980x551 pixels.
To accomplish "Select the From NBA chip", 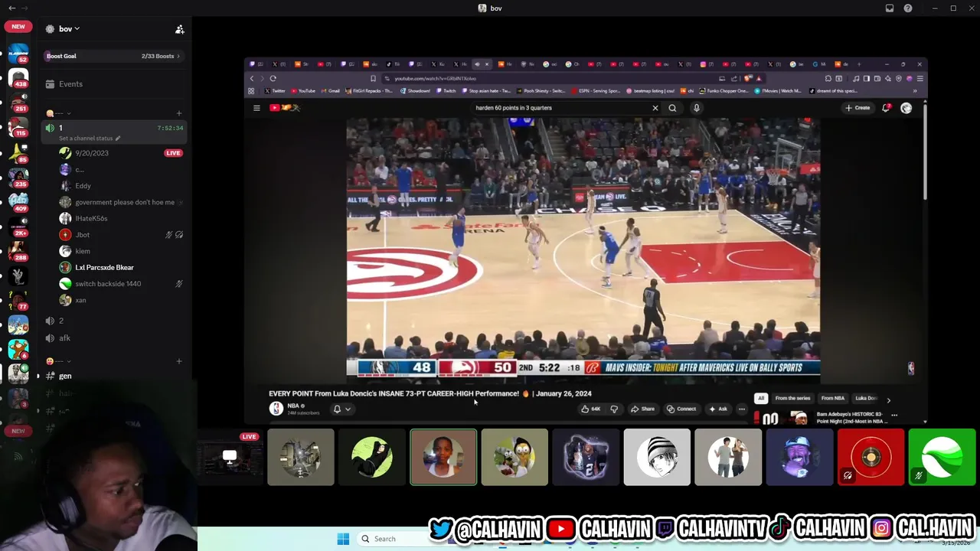I will pyautogui.click(x=833, y=399).
